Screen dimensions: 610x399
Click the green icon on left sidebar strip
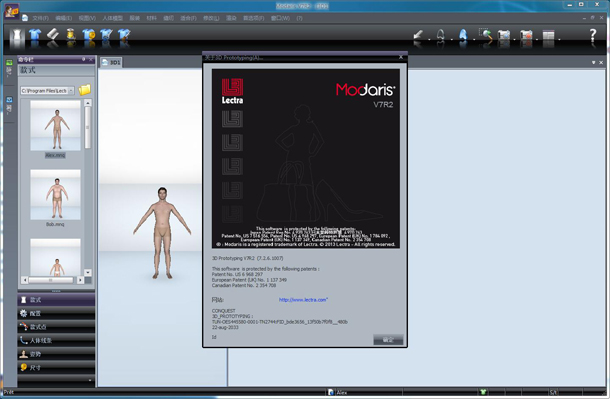coord(9,63)
